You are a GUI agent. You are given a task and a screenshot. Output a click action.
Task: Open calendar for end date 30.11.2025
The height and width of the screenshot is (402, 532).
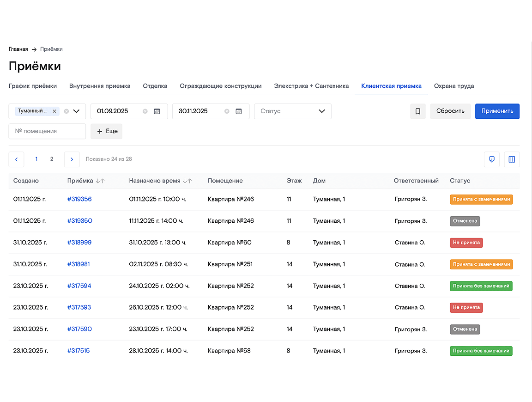click(x=239, y=111)
